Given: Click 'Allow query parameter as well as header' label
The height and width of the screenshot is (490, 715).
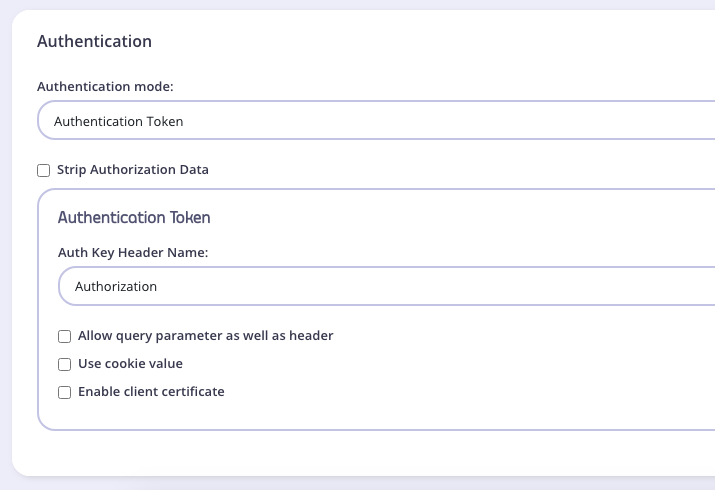Looking at the screenshot, I should (205, 336).
